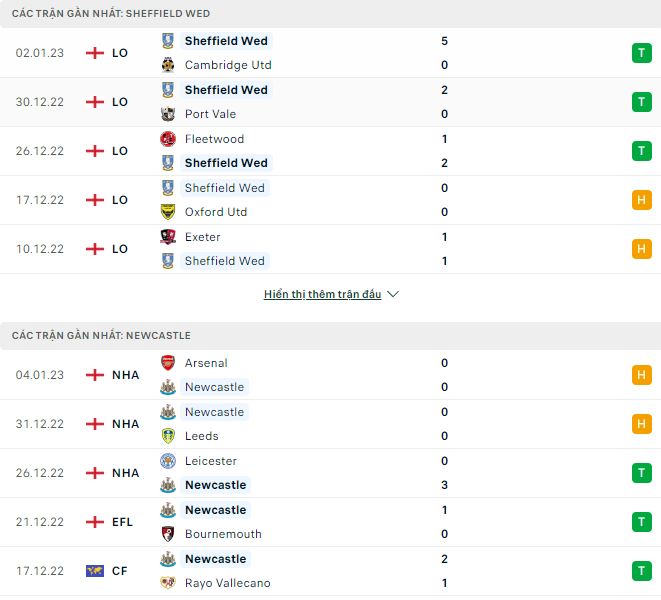Open Sheffield Wed vs Cambridge Utd win badge
Viewport: 661px width, 600px height.
click(641, 53)
